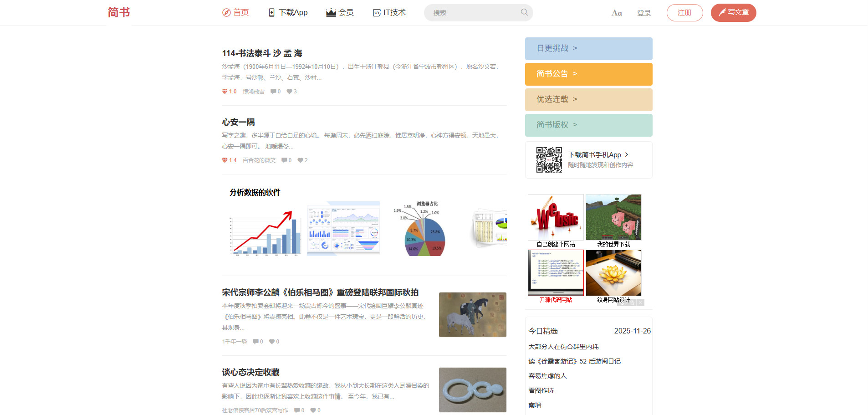
Task: Click the comment icon under 心安一隅
Action: (284, 160)
